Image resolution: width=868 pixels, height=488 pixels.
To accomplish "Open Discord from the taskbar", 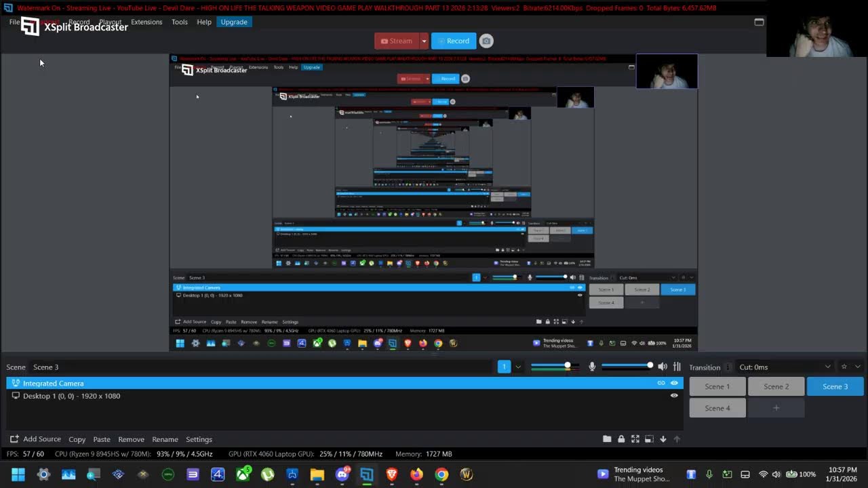I will click(x=342, y=474).
